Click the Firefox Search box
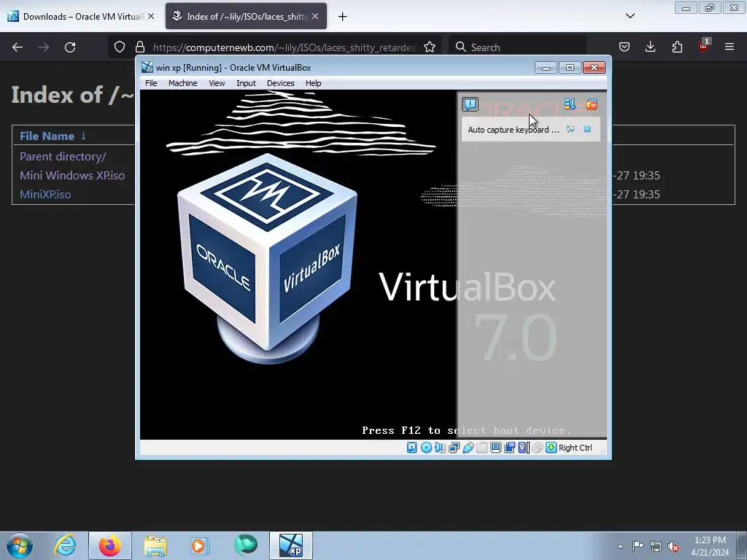This screenshot has height=560, width=747. click(517, 47)
